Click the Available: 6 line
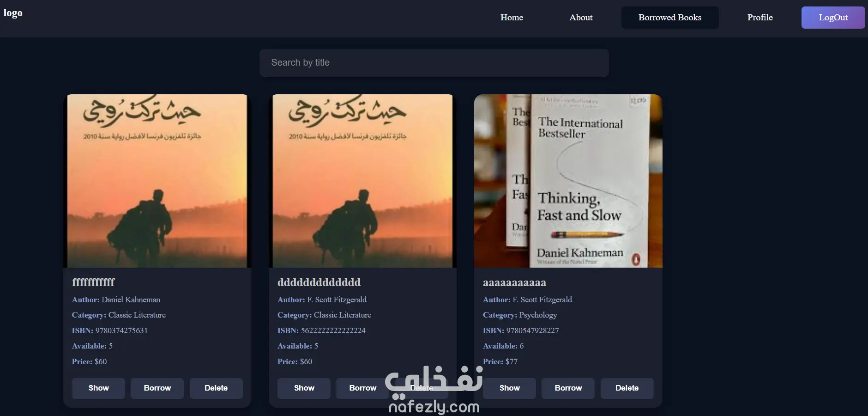This screenshot has height=416, width=868. pyautogui.click(x=503, y=346)
